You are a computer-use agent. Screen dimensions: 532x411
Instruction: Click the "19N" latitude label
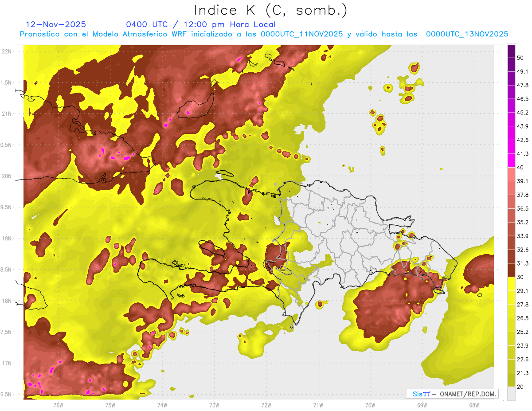[7, 239]
